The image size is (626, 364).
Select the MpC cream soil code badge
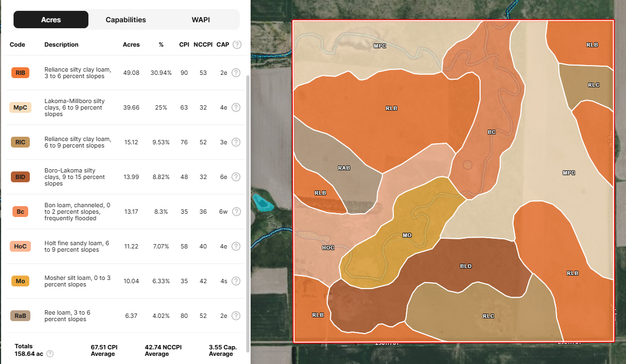(21, 107)
